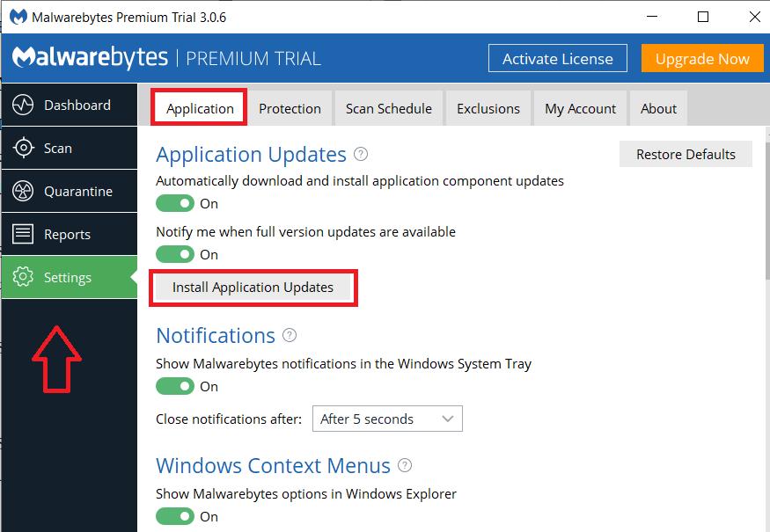770x532 pixels.
Task: Click Malwarebytes logo in title bar
Action: (x=18, y=17)
